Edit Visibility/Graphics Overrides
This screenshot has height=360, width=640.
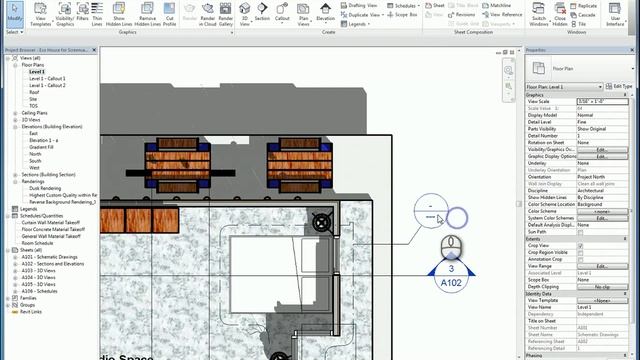(602, 150)
